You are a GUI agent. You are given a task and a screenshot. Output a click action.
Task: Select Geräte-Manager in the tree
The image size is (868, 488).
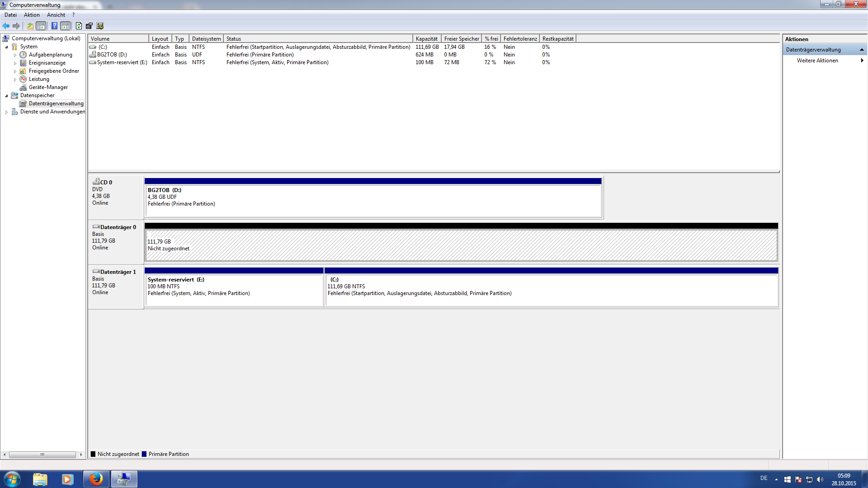coord(48,87)
